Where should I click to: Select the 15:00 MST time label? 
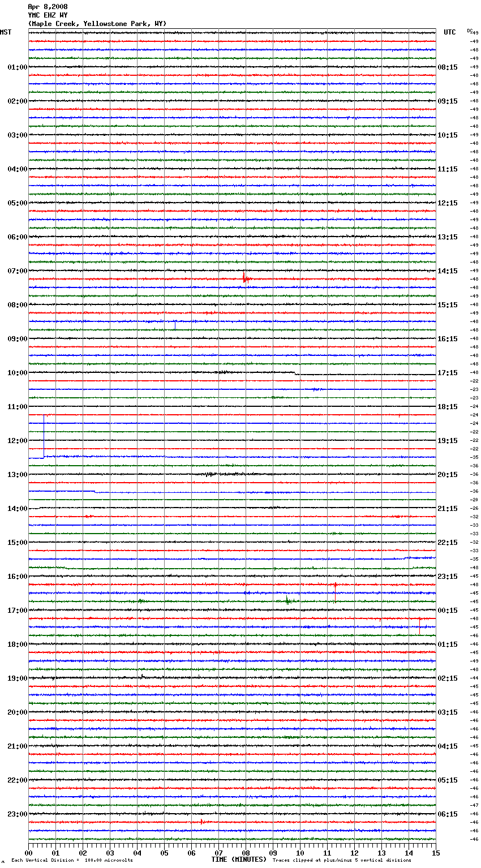point(18,543)
